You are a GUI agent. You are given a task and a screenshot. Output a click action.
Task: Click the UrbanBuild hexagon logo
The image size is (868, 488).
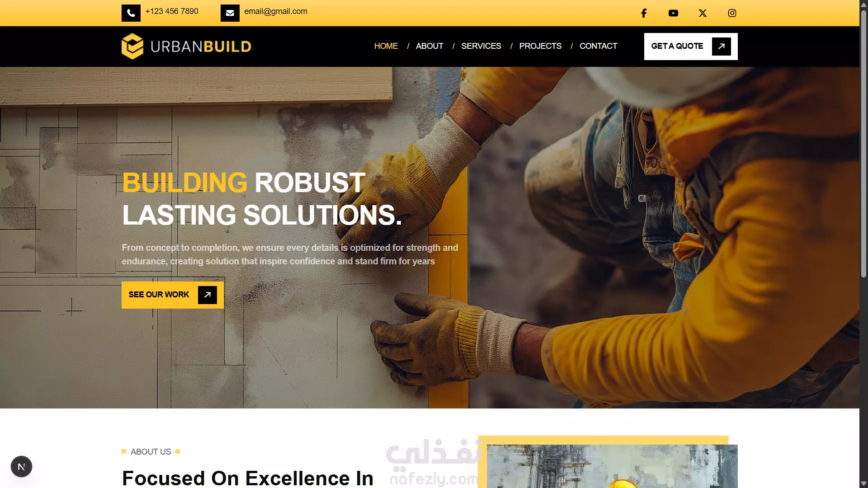pyautogui.click(x=132, y=46)
